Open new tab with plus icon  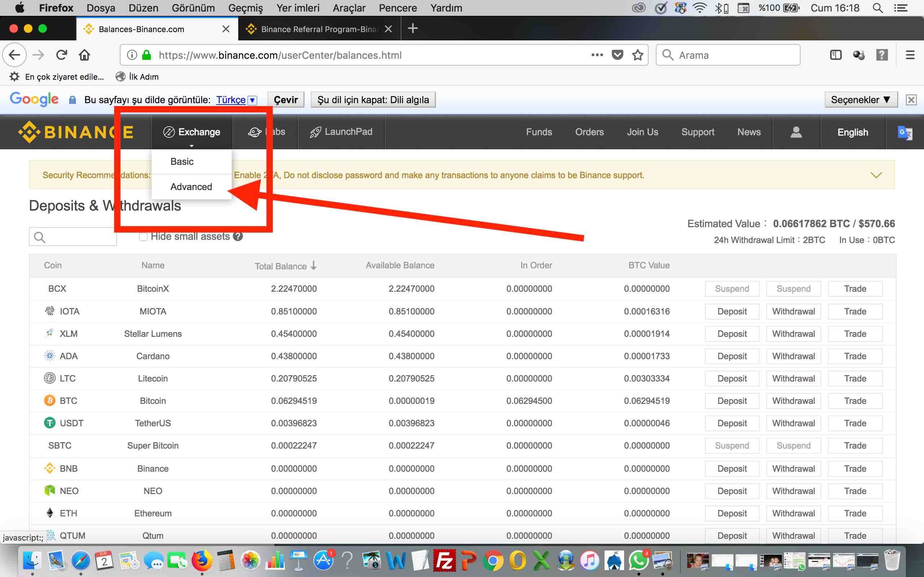[x=413, y=28]
